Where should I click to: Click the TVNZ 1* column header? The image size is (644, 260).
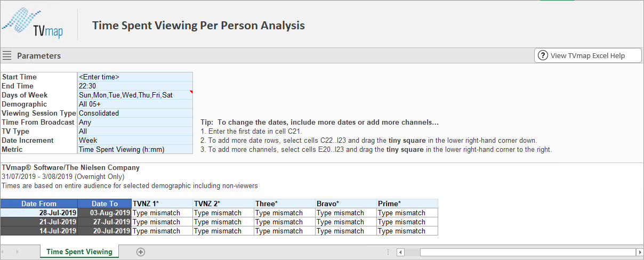[162, 204]
